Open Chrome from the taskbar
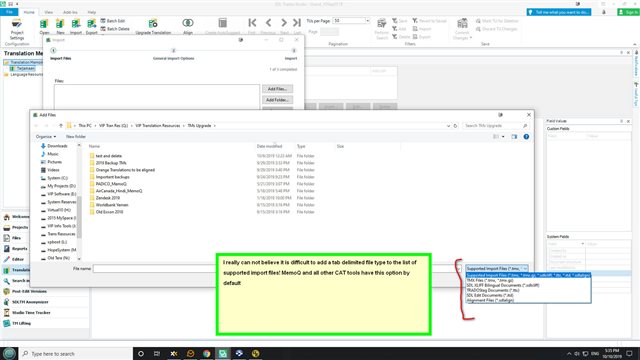This screenshot has width=640, height=360. 207,353
